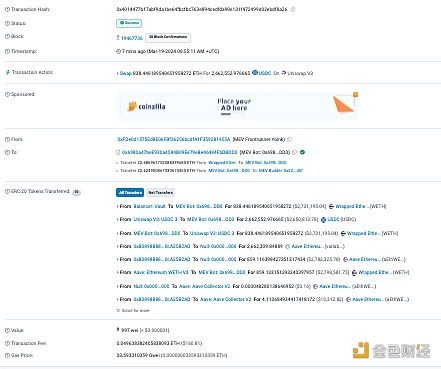441x369 pixels.
Task: Click the Transaction Hash help question icon
Action: click(x=7, y=9)
